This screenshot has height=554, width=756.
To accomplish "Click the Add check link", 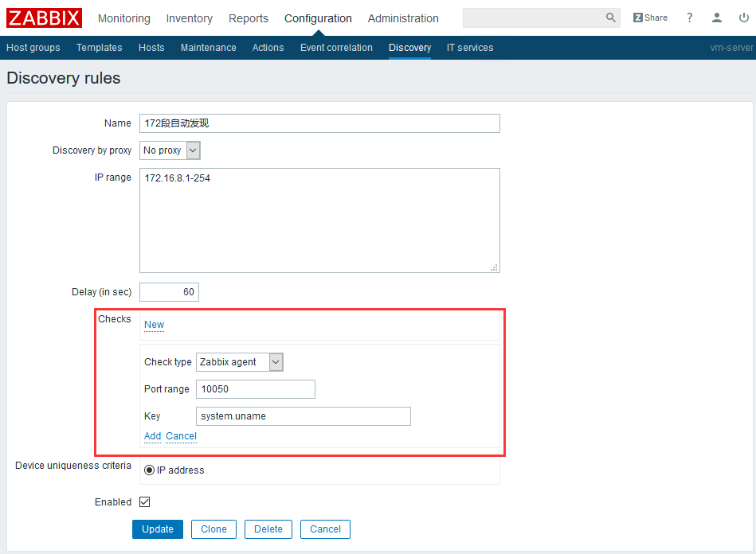I will point(152,436).
